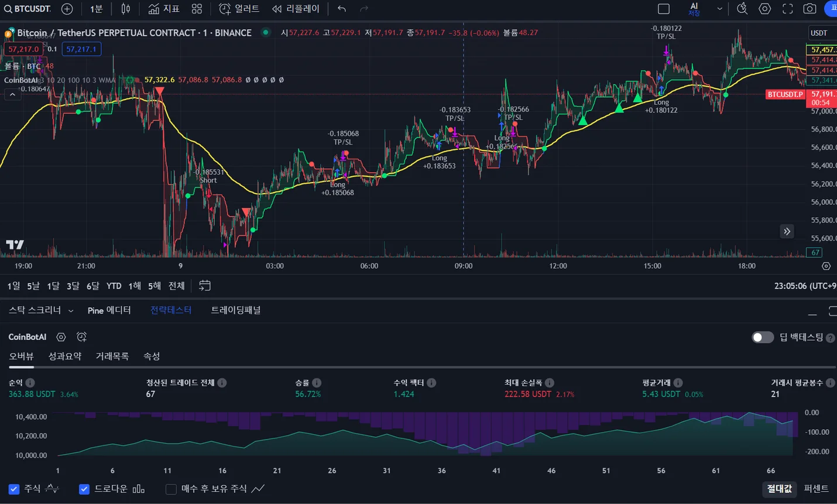Open the Pine 에디터 tab
The width and height of the screenshot is (837, 504).
(109, 310)
